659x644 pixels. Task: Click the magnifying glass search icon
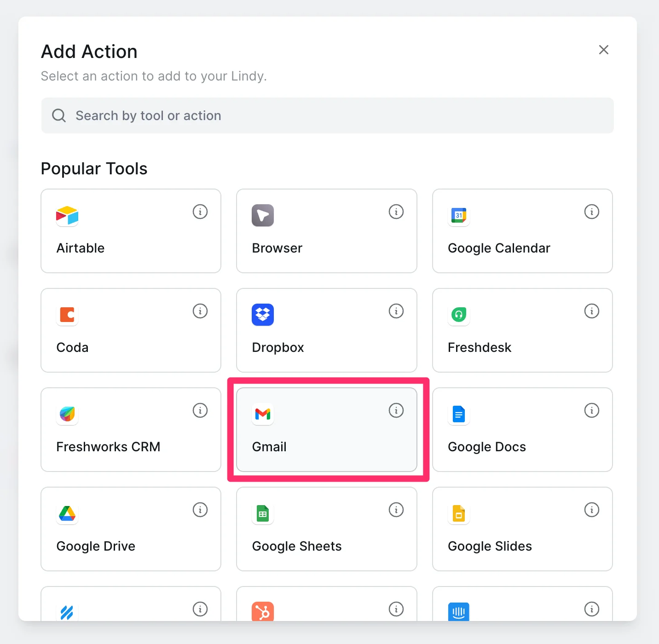coord(59,115)
